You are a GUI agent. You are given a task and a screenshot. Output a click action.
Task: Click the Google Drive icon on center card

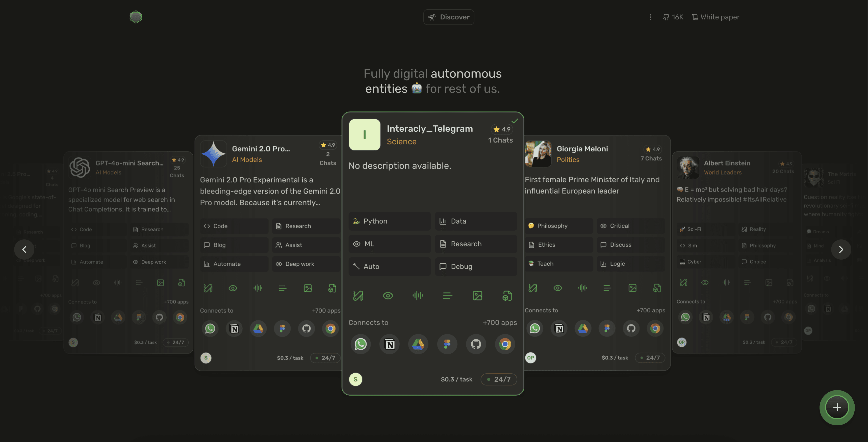click(418, 344)
